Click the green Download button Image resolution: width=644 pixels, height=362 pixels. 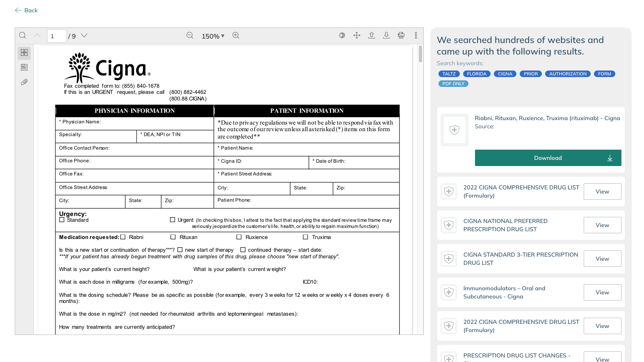pos(548,158)
